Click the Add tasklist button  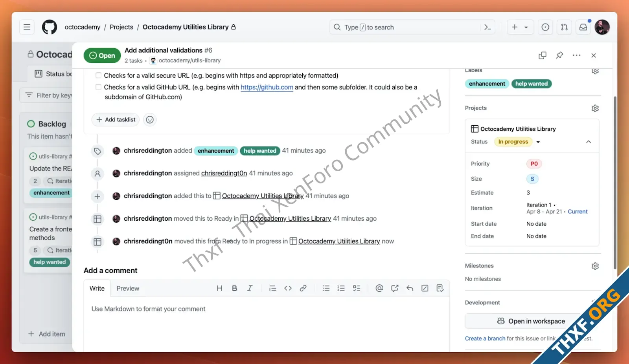pos(116,119)
